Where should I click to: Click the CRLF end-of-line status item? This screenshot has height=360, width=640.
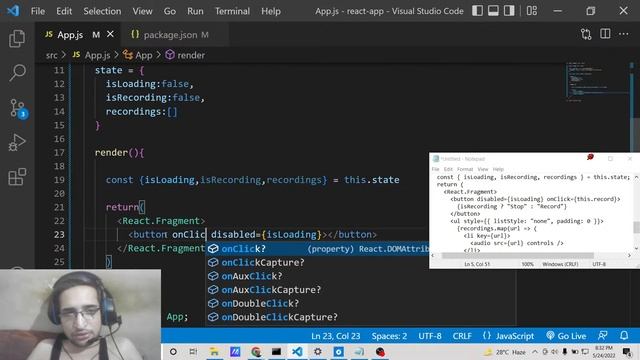pyautogui.click(x=462, y=336)
